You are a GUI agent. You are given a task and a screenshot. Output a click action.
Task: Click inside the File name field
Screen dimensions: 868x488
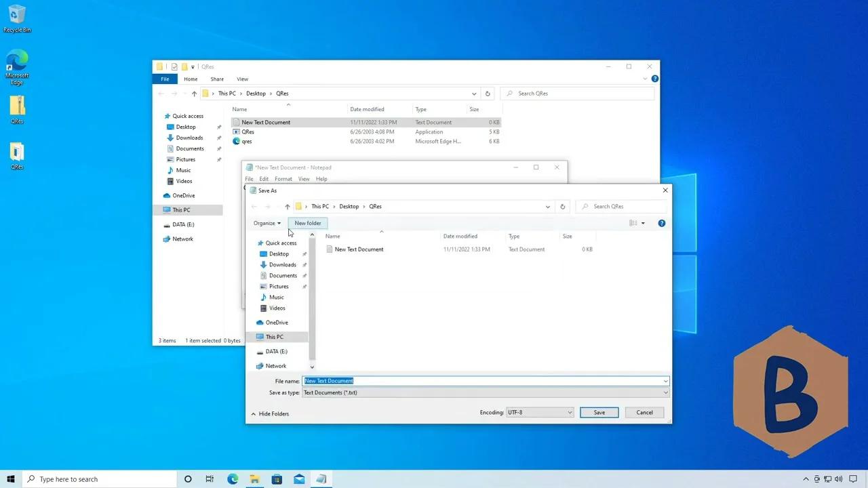coord(475,380)
